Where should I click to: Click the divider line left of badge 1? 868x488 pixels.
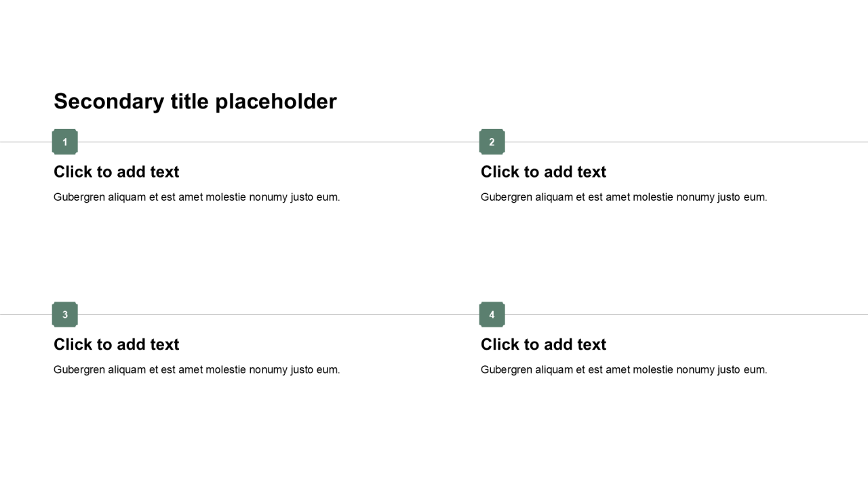tap(26, 142)
